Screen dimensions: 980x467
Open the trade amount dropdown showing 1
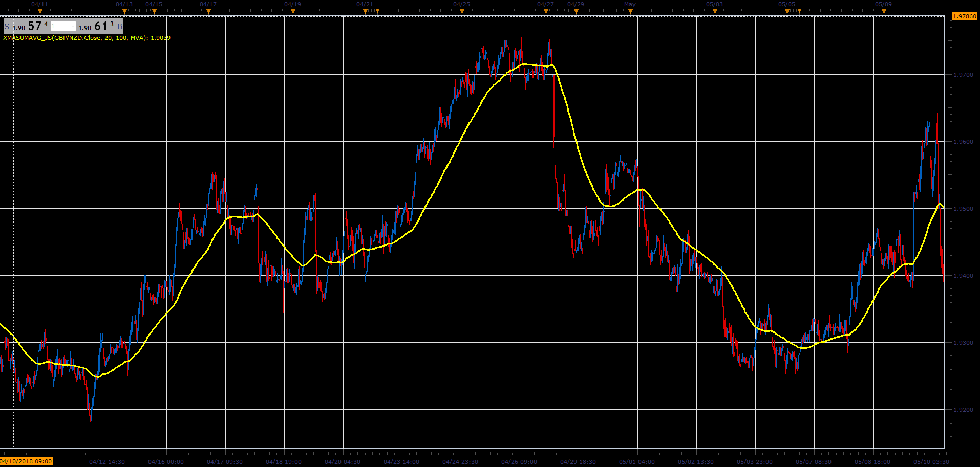[x=63, y=27]
